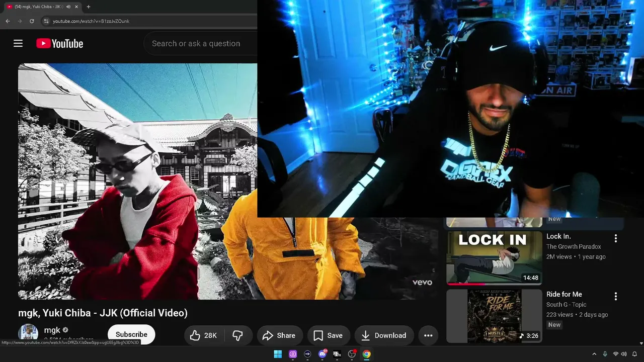Screen dimensions: 644x362
Task: Mute the tab via its speaker icon
Action: pos(68,7)
